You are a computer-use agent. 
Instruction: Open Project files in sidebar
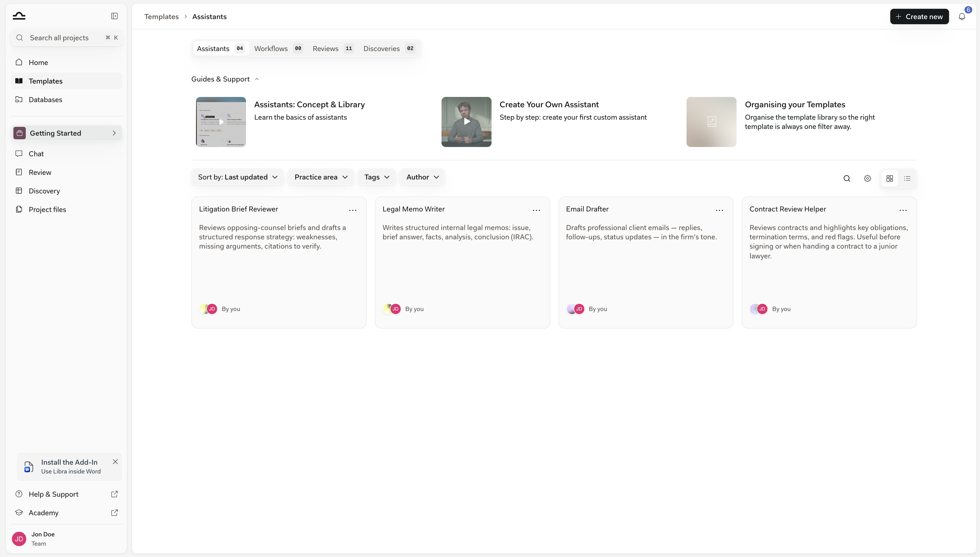[67, 210]
